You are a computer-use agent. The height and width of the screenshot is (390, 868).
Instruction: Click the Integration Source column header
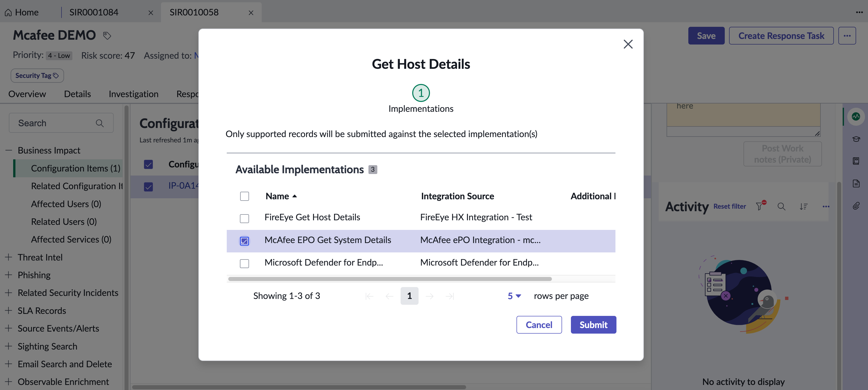(x=457, y=196)
